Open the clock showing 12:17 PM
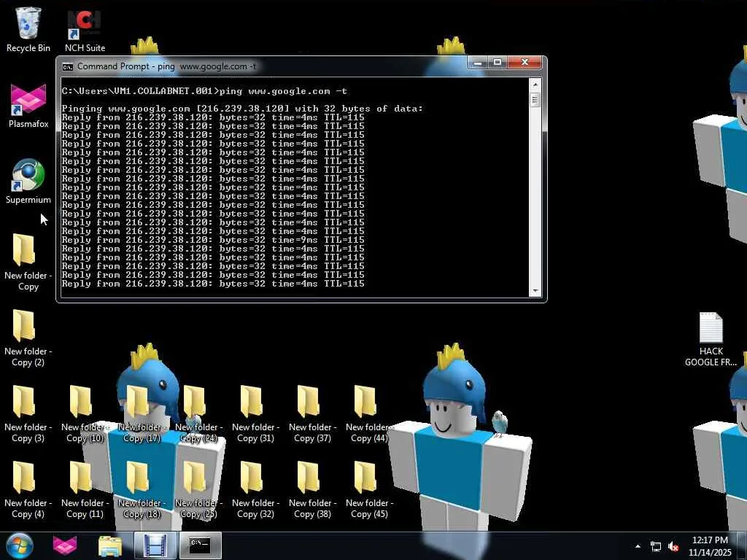747x560 pixels. click(x=710, y=545)
